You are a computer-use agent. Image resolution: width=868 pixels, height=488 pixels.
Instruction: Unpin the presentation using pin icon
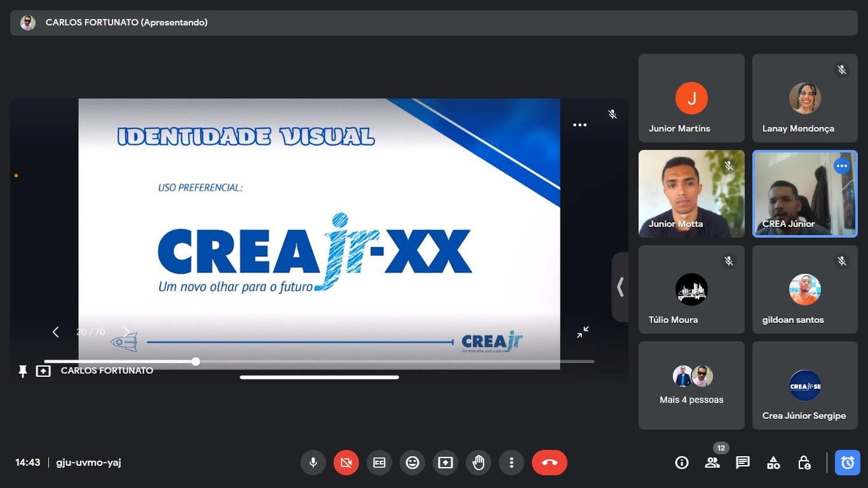coord(23,371)
